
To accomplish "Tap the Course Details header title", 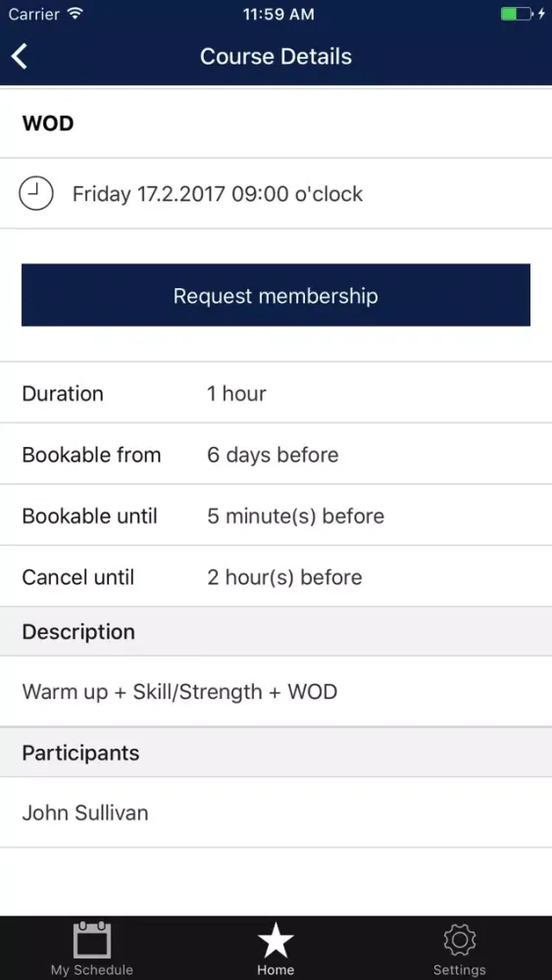I will click(276, 56).
